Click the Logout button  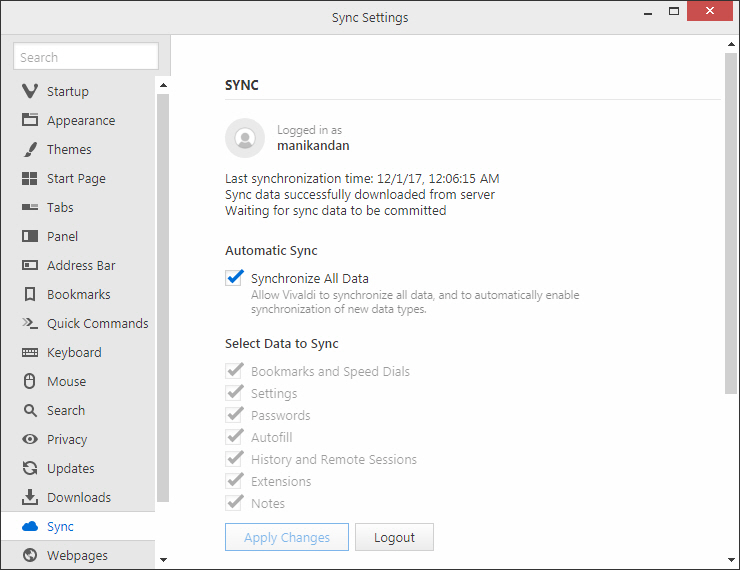(395, 537)
